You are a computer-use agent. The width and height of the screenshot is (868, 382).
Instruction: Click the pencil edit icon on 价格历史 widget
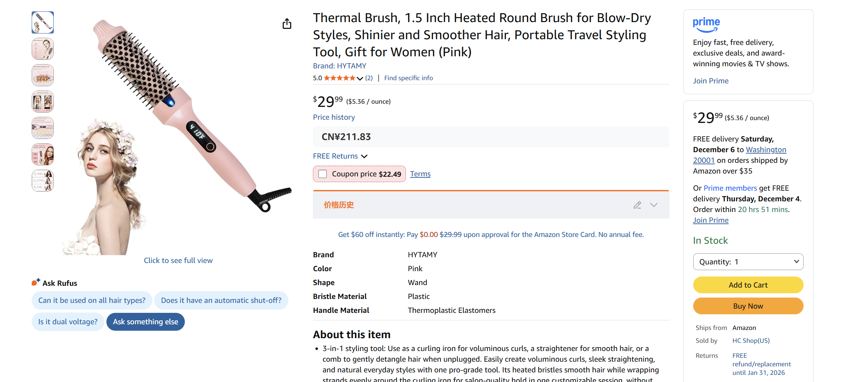click(x=637, y=205)
